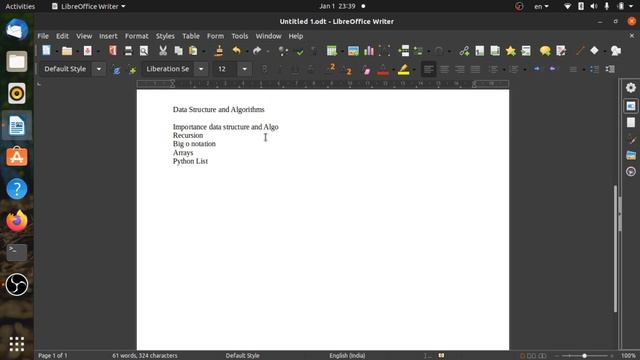
Task: Click the Show Draw Functions icon
Action: [x=616, y=51]
